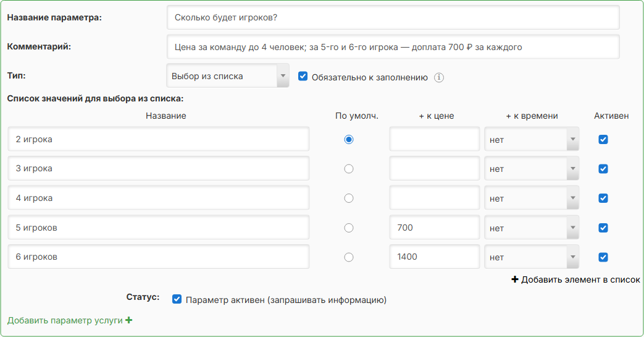Viewport: 644px width, 337px height.
Task: Open the Тип dropdown showing Выбор из списка
Action: 228,75
